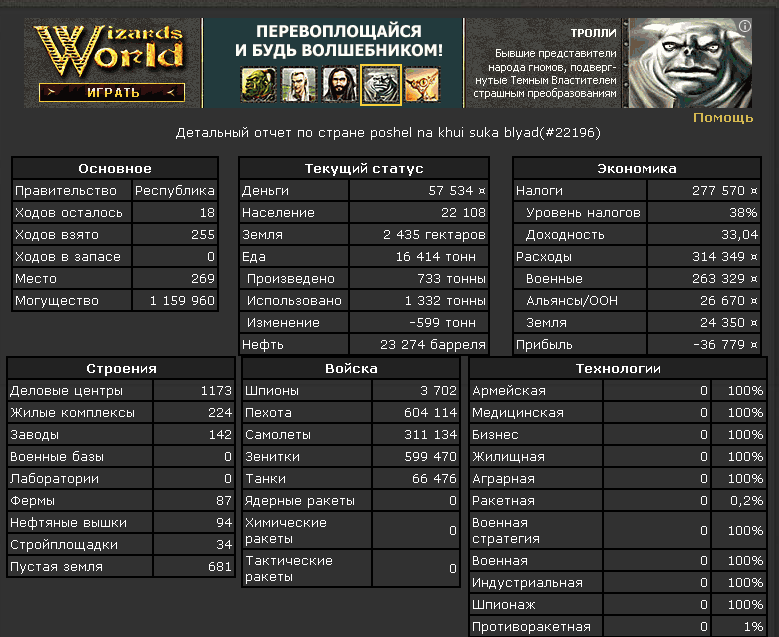
Task: Click Произведено value 733 тонны
Action: click(x=451, y=278)
